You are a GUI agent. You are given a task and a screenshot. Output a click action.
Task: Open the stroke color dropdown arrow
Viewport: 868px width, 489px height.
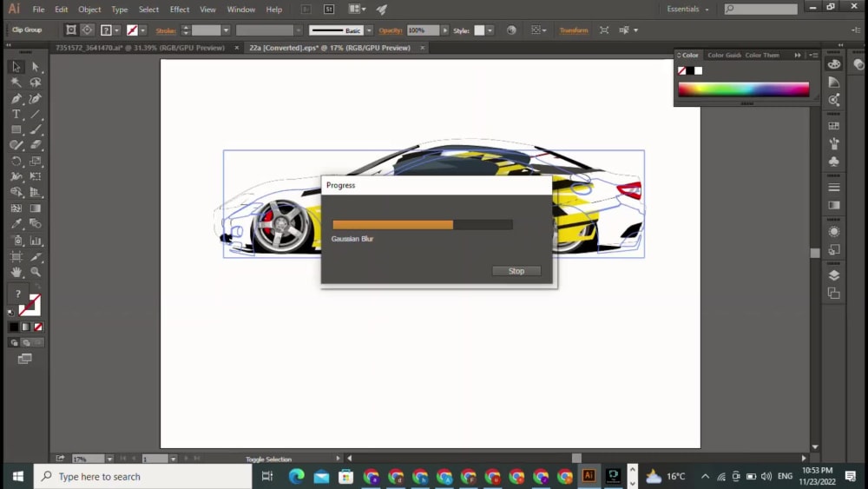coord(143,30)
